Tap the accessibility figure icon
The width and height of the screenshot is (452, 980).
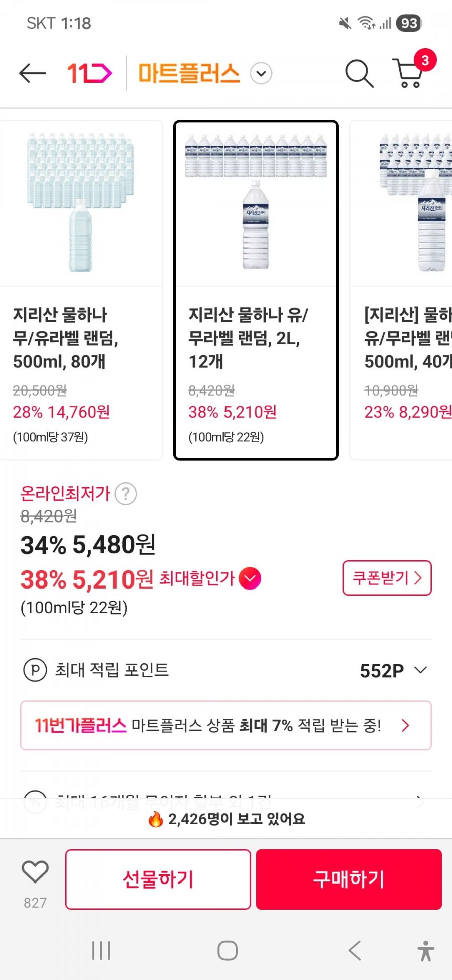[425, 950]
